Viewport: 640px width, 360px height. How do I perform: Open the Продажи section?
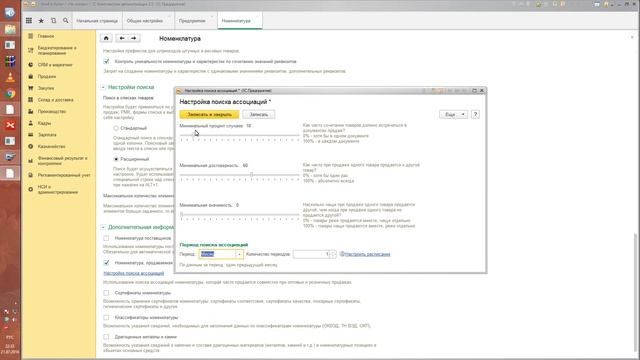pyautogui.click(x=47, y=76)
